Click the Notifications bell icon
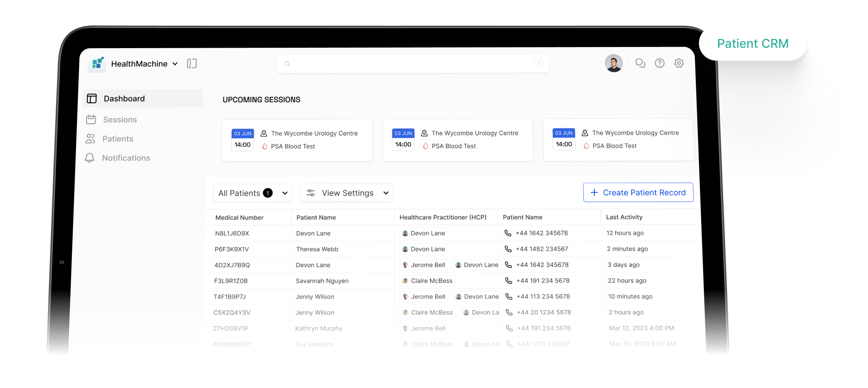Image resolution: width=868 pixels, height=388 pixels. [x=90, y=158]
